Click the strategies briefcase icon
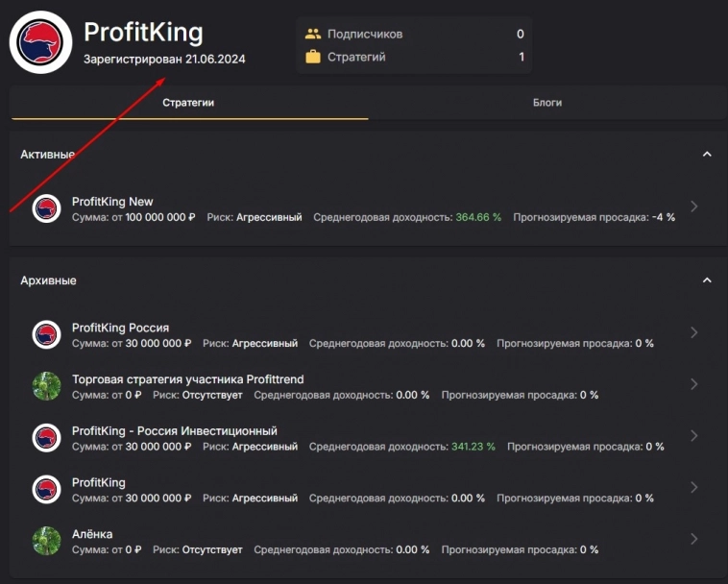 coord(312,57)
